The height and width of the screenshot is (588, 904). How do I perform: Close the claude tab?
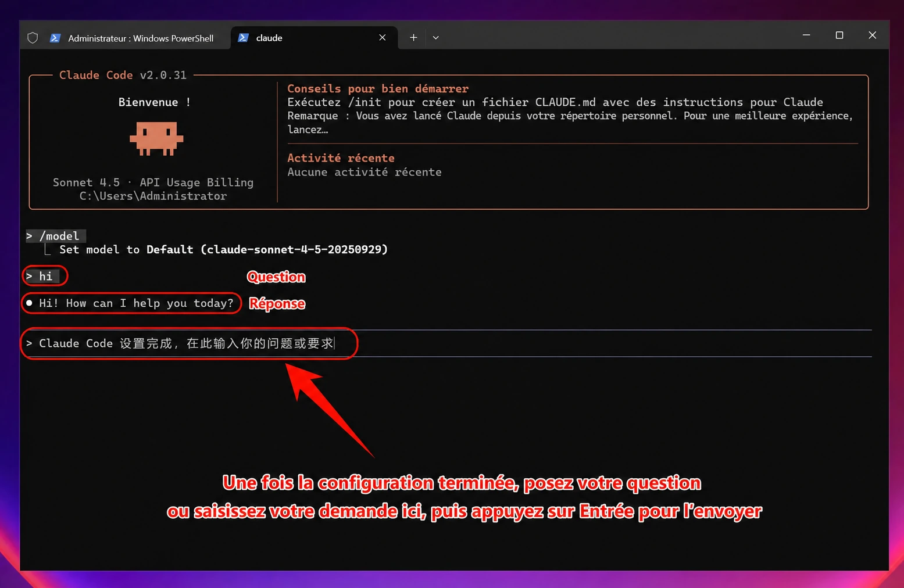[383, 38]
